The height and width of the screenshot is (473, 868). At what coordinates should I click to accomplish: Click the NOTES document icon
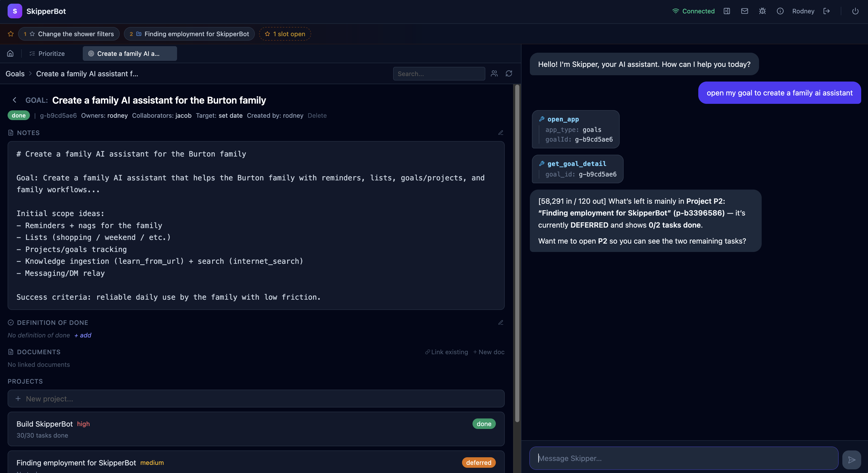11,133
